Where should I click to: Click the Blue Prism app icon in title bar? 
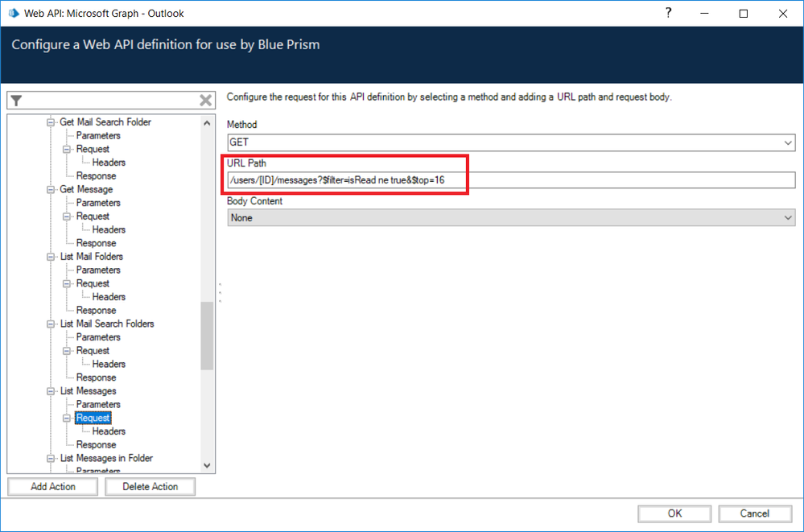point(14,14)
